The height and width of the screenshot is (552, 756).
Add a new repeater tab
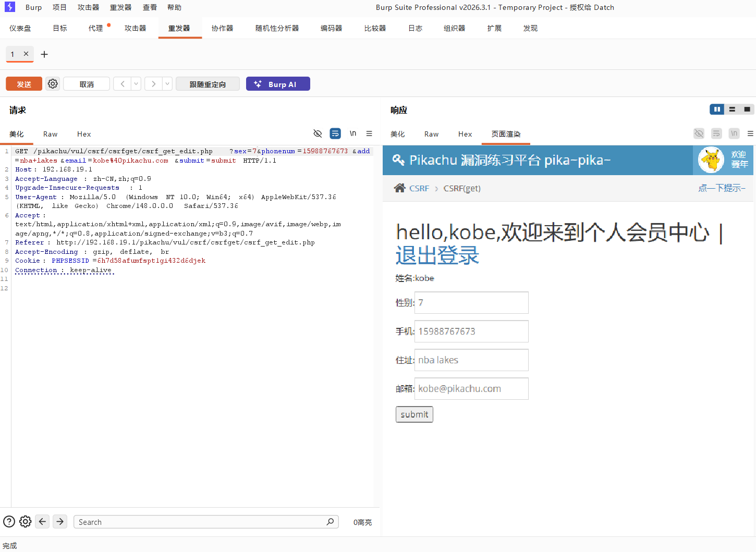click(44, 54)
